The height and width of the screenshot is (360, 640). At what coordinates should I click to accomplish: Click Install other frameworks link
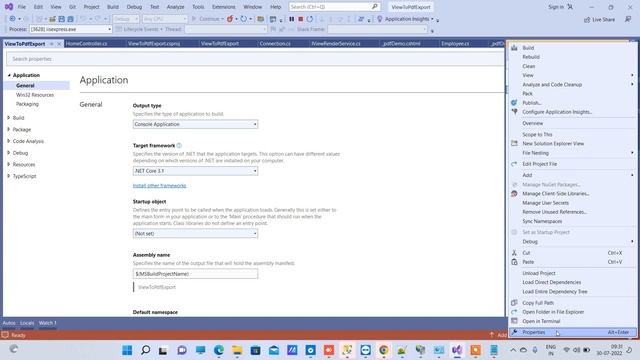[159, 186]
